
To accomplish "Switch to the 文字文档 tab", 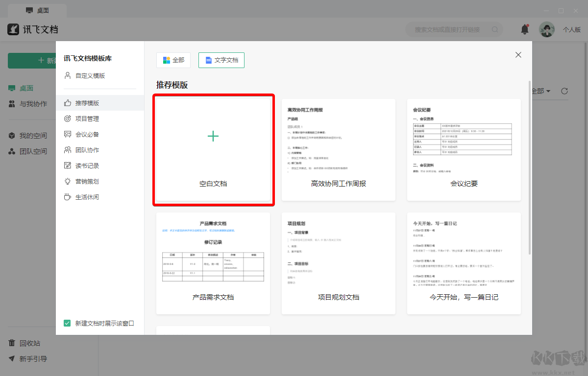I will pos(221,60).
